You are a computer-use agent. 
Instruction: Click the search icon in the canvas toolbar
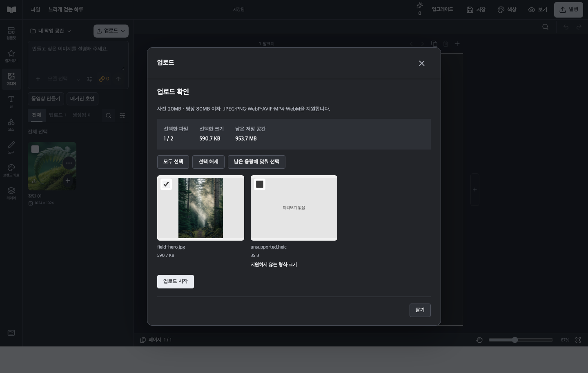[x=545, y=27]
